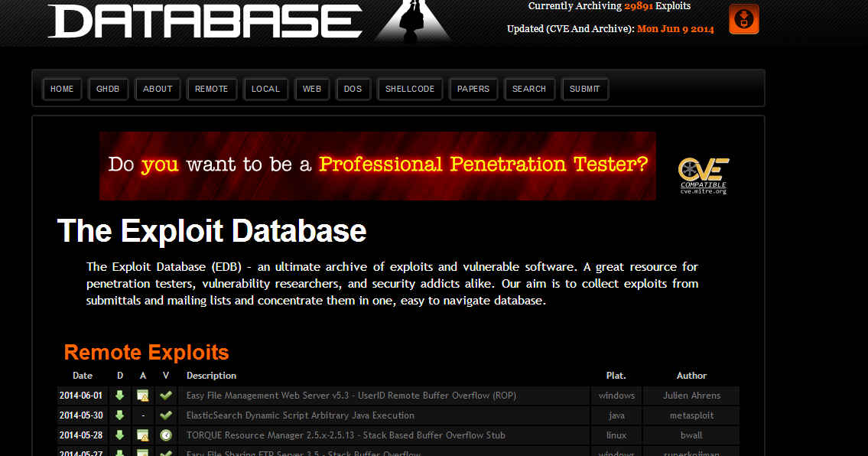Click the 2014-05-28 date cell
This screenshot has width=868, height=456.
(81, 435)
